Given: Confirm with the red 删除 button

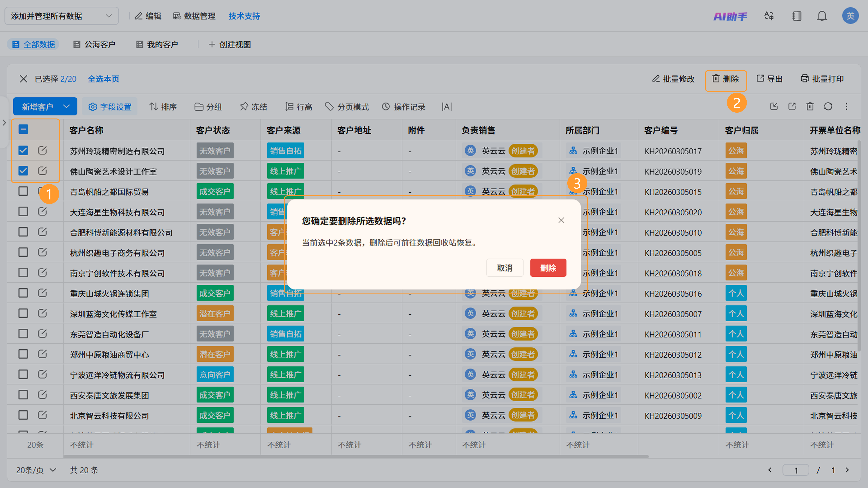Looking at the screenshot, I should [x=548, y=268].
